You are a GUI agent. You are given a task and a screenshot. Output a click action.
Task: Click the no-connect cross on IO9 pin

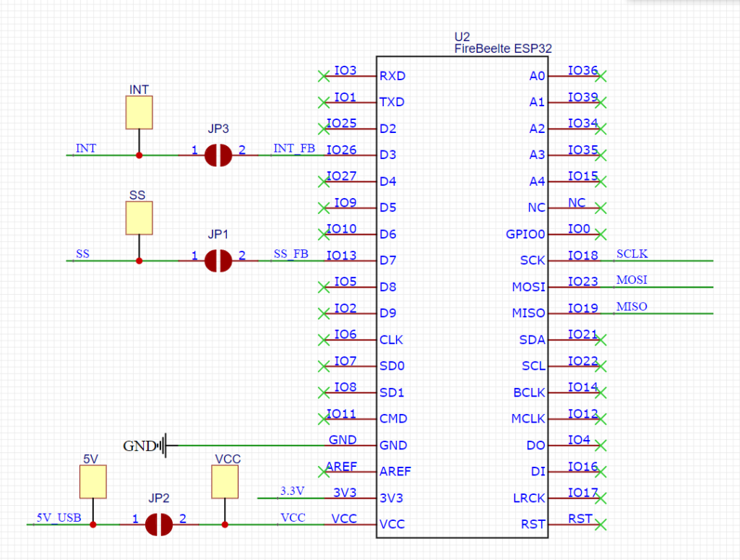[324, 208]
